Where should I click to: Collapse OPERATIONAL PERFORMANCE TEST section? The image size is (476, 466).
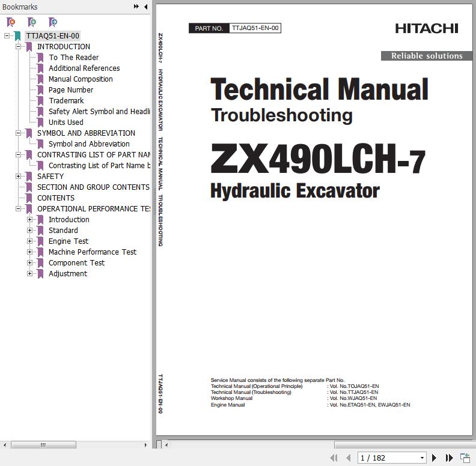(18, 209)
